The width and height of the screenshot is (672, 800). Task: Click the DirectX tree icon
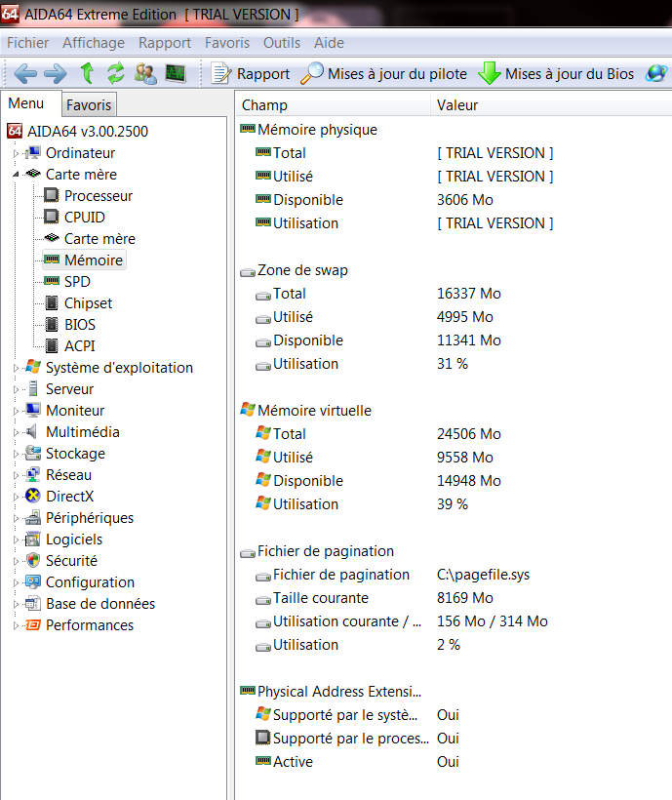[x=32, y=497]
